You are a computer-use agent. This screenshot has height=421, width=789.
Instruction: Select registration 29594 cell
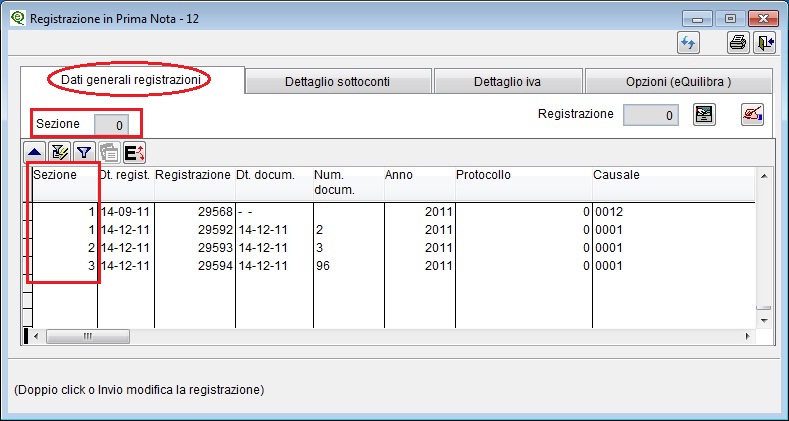click(195, 266)
